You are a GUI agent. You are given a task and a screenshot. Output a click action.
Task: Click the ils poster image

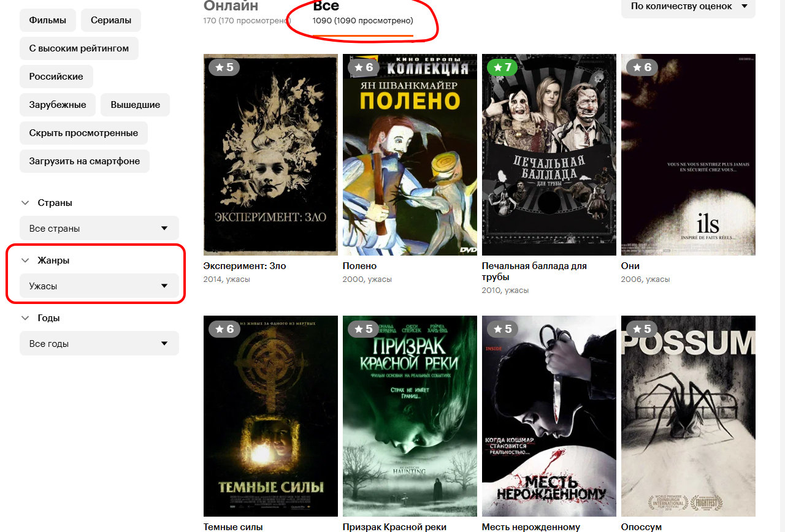coord(688,154)
